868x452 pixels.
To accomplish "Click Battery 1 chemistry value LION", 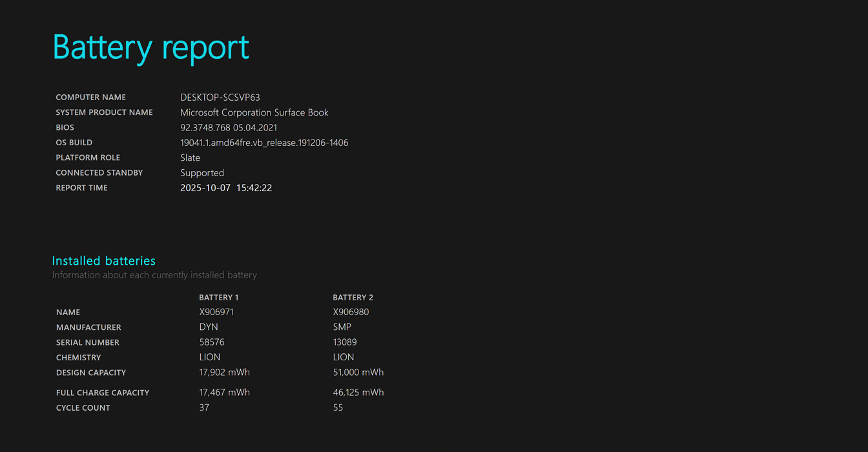I will pyautogui.click(x=210, y=357).
